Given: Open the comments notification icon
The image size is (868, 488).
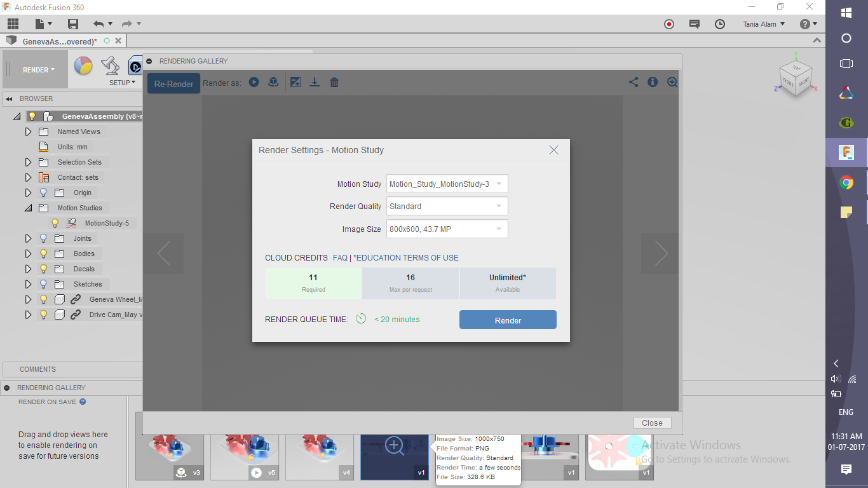Looking at the screenshot, I should point(695,24).
